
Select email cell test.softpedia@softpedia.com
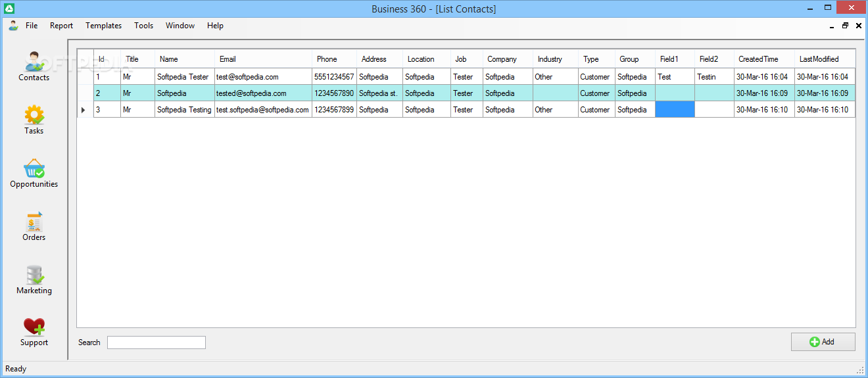(x=263, y=110)
